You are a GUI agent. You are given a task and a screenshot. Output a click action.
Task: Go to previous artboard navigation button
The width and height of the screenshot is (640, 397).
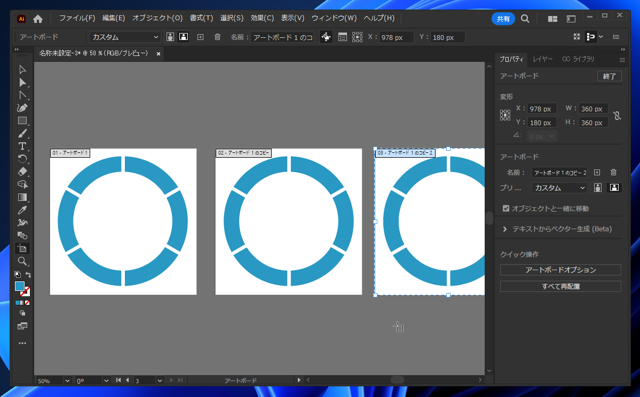pos(127,380)
